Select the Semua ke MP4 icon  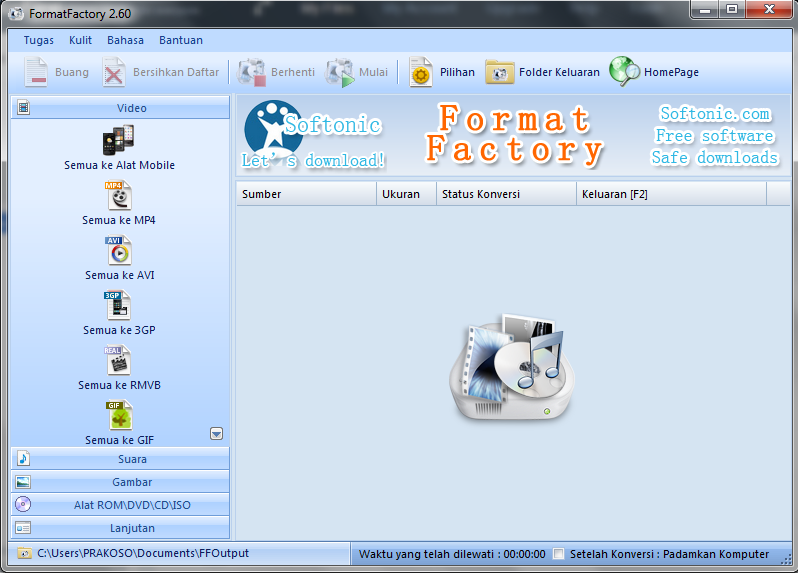pos(119,195)
